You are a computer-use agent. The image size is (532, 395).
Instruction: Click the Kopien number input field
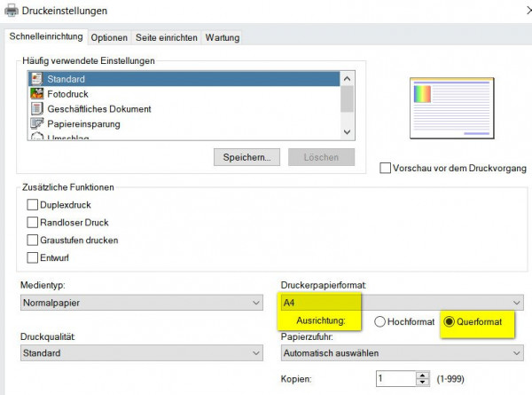click(396, 378)
